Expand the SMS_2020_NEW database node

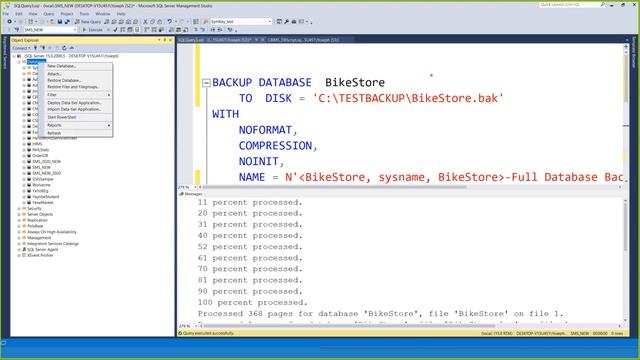pyautogui.click(x=24, y=162)
